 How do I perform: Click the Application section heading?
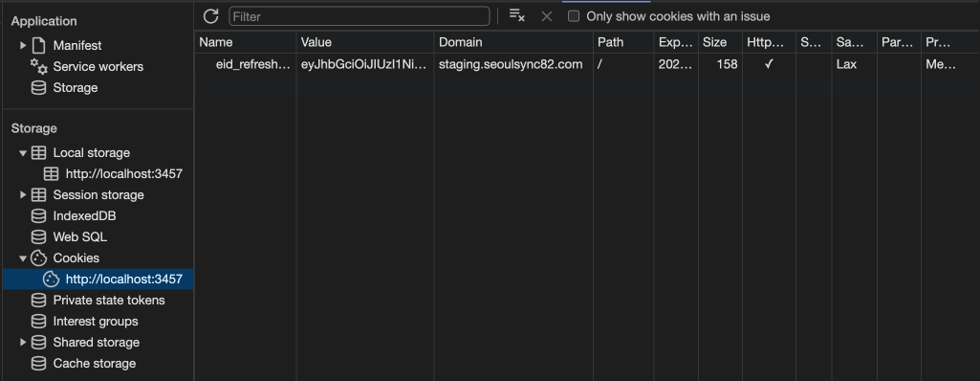(44, 21)
